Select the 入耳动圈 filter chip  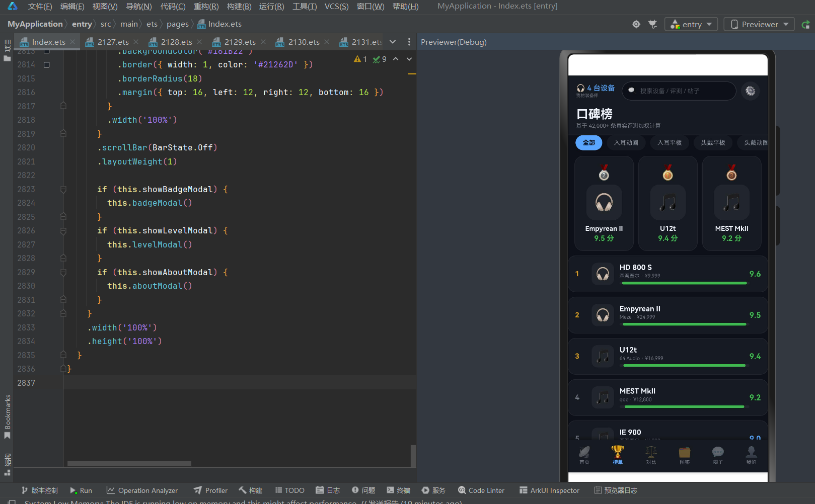[x=626, y=143]
